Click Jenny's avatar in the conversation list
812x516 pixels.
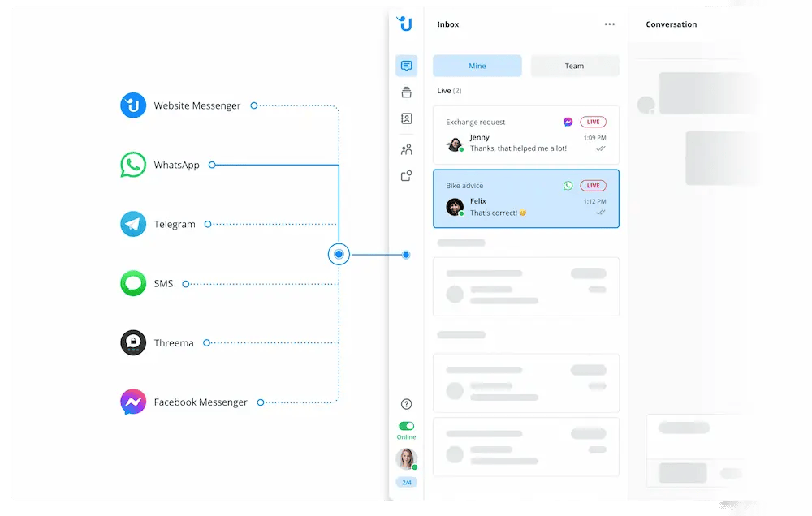tap(455, 144)
